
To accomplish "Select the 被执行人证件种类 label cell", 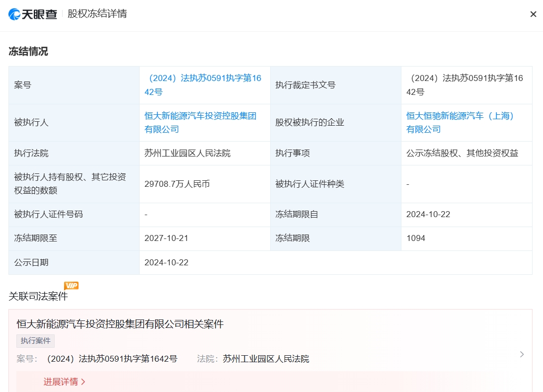I will [x=335, y=184].
